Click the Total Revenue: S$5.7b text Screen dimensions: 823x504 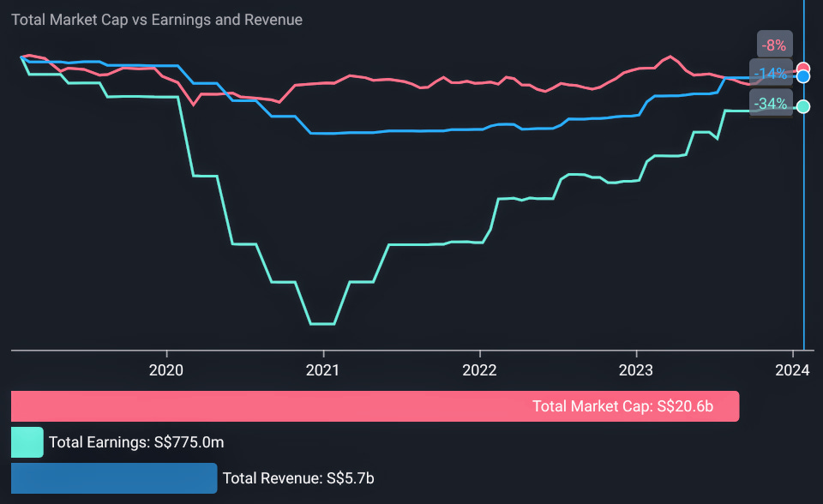(x=298, y=478)
